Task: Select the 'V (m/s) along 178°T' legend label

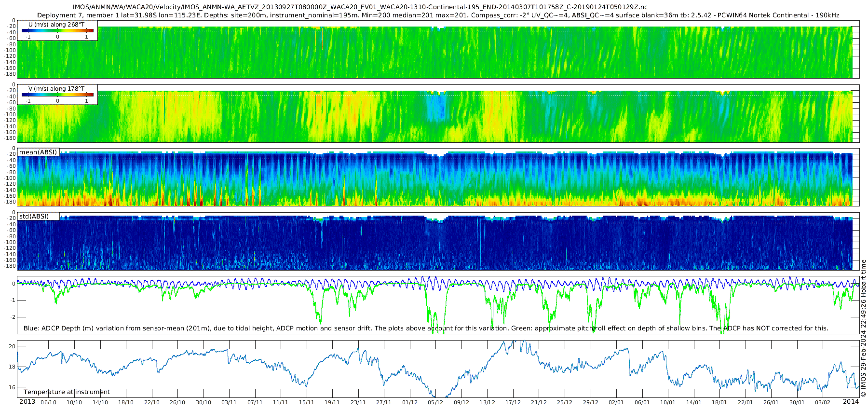Action: (56, 88)
